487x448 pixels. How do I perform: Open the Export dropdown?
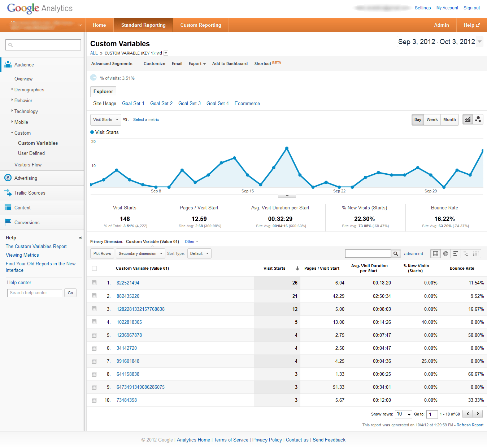[197, 64]
